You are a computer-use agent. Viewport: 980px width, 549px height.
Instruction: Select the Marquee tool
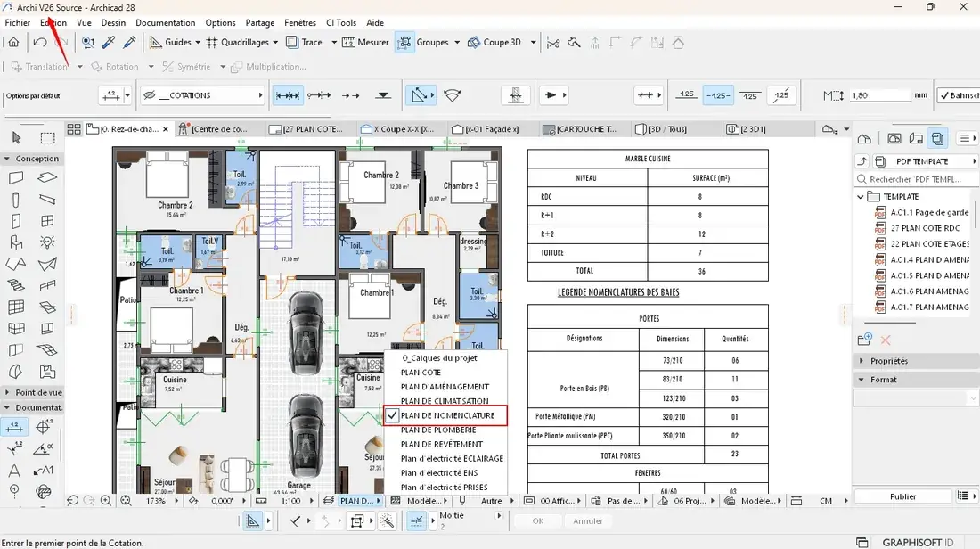47,137
